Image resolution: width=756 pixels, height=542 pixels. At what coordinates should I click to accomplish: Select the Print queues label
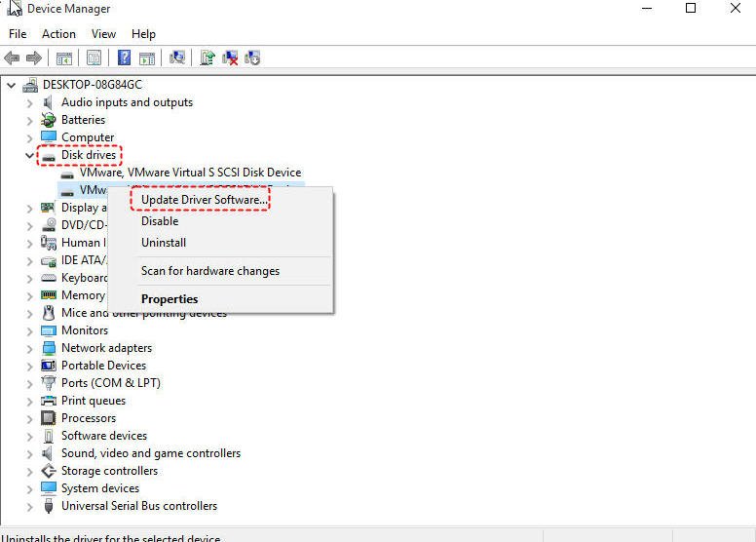tap(94, 401)
